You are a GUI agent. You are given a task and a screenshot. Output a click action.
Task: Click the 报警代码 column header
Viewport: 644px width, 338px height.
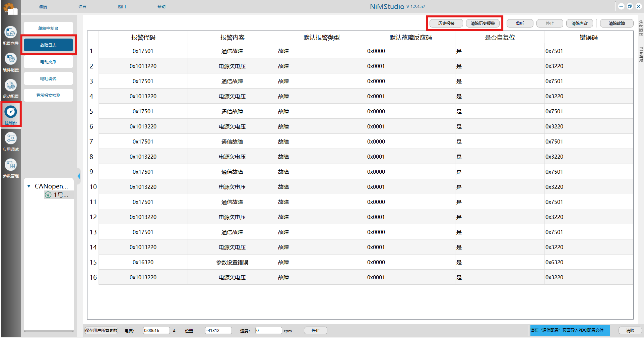(x=143, y=38)
